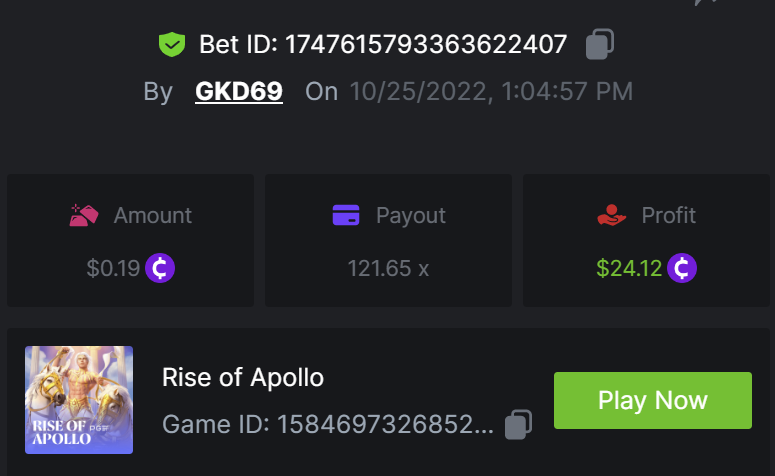
Task: Click the copy icon beside Game ID
Action: (518, 425)
